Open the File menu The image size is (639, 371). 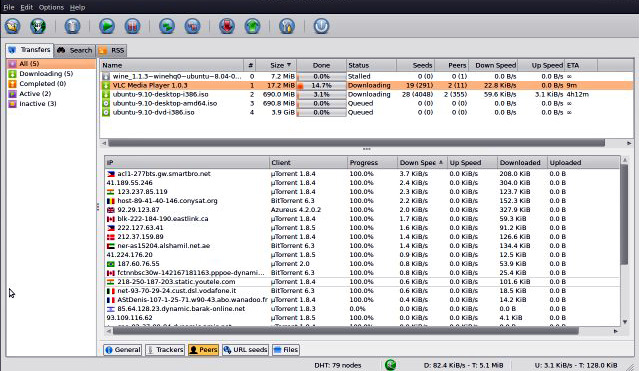tap(9, 7)
